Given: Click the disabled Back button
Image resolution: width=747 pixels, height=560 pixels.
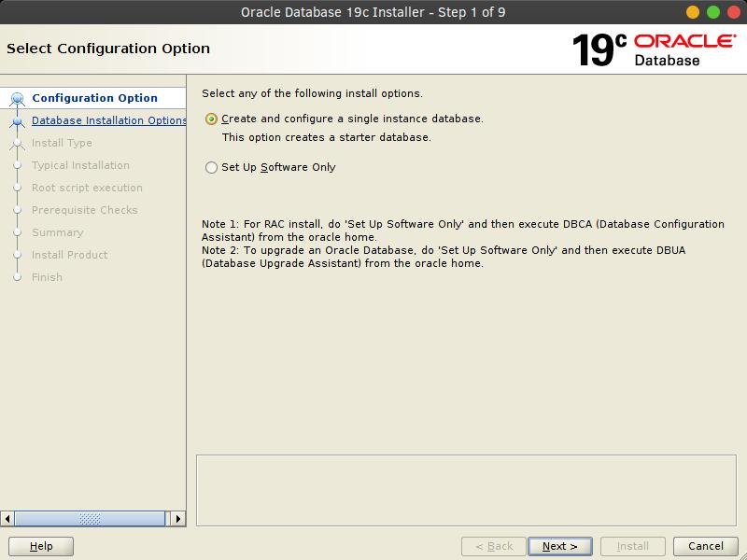Looking at the screenshot, I should [x=494, y=546].
